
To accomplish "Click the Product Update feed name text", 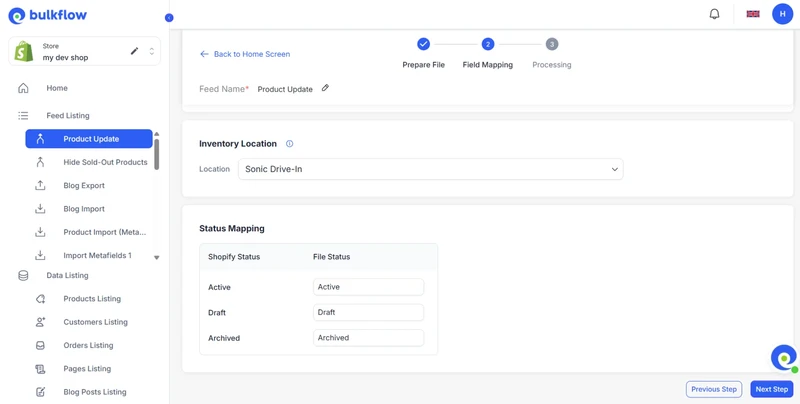I will pos(285,89).
